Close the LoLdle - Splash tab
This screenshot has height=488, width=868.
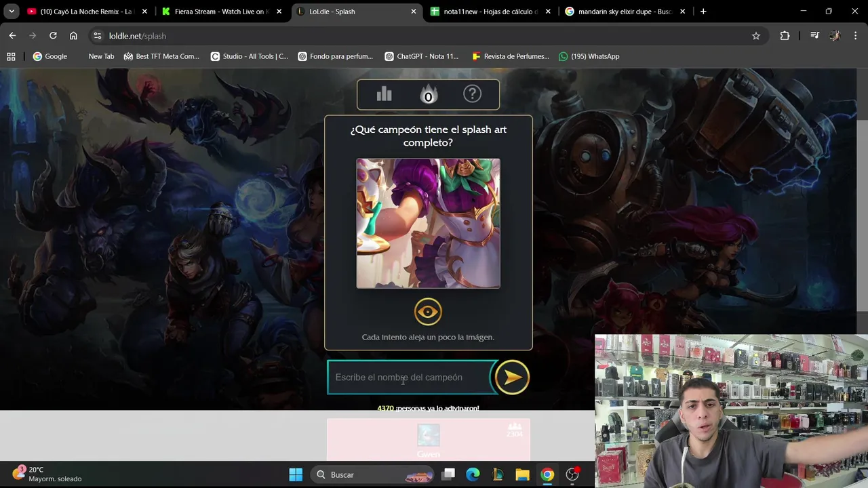[414, 12]
